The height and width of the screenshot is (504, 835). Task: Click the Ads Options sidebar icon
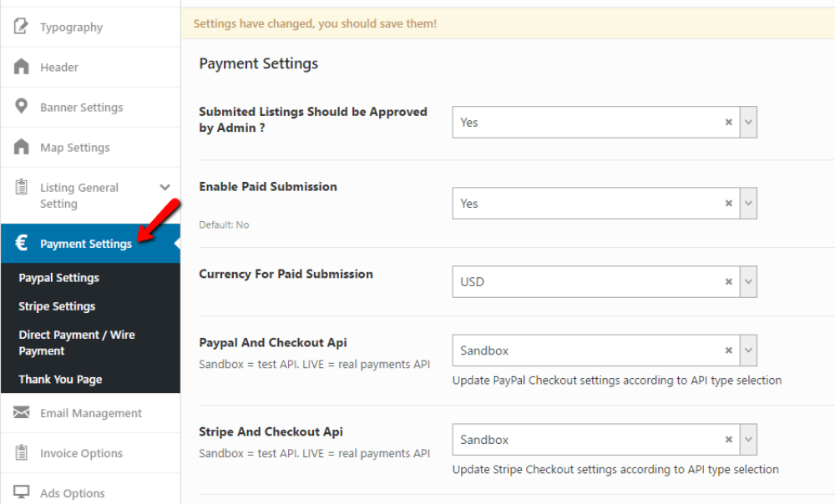[20, 492]
